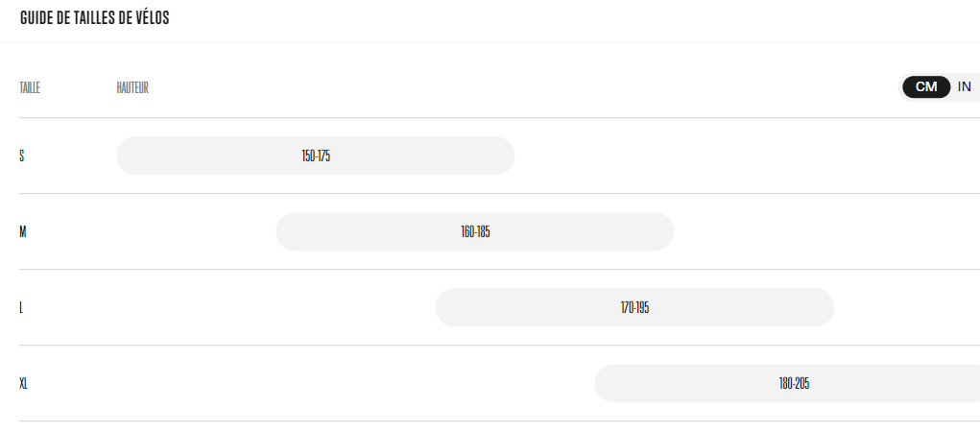
Task: Click the Guide de tailles de vélos heading
Action: (94, 18)
